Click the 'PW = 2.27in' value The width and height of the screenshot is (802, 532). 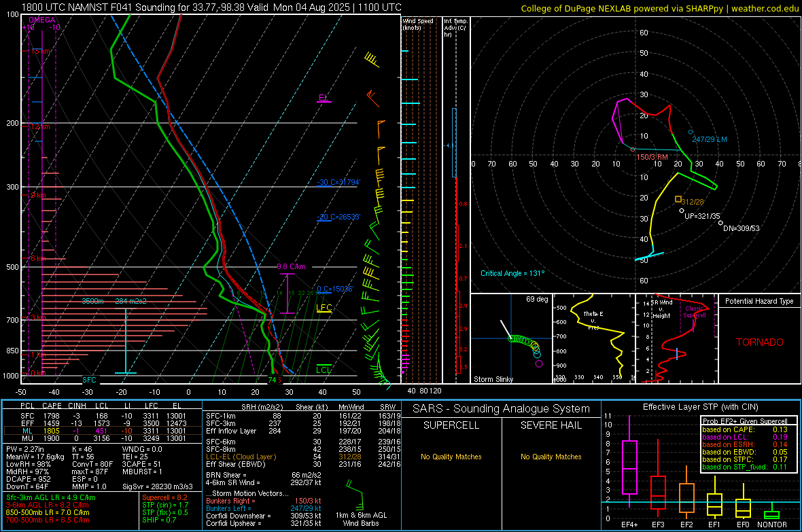(25, 449)
